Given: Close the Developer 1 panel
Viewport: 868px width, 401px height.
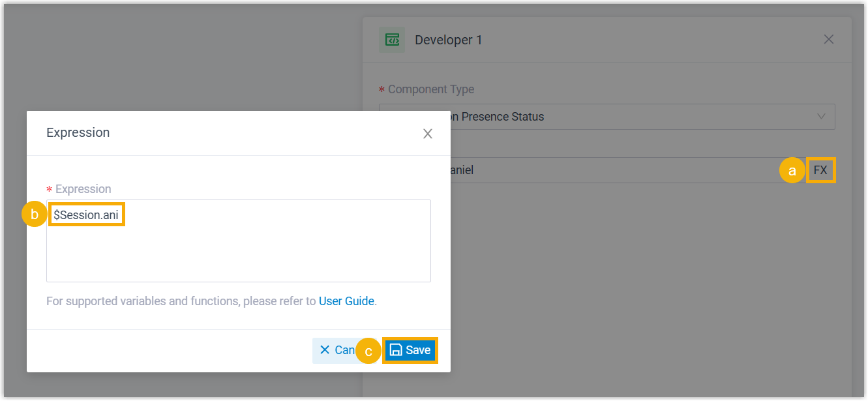Looking at the screenshot, I should click(829, 39).
